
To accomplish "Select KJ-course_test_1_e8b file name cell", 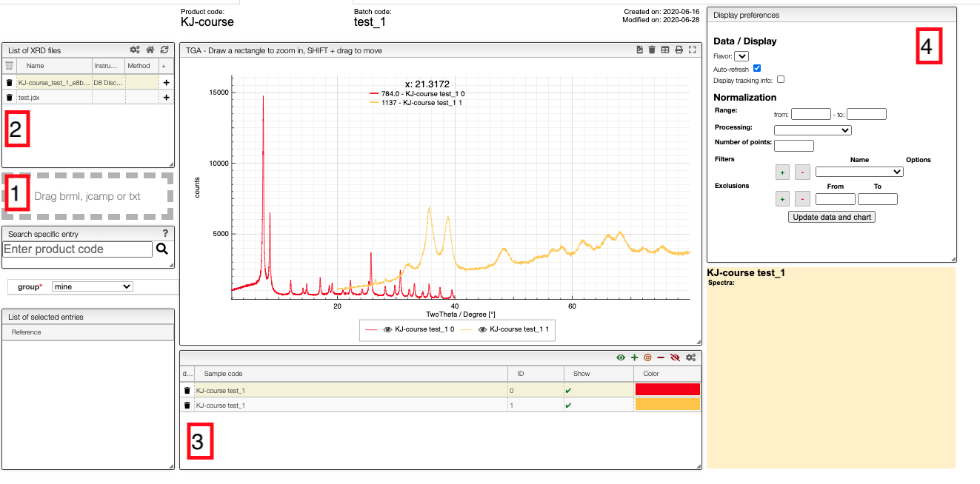I will click(x=54, y=83).
